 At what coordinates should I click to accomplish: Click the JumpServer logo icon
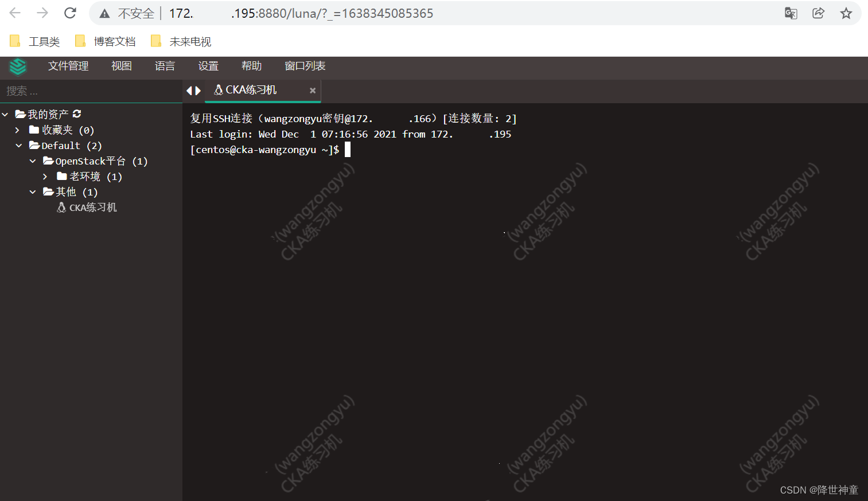pyautogui.click(x=18, y=66)
